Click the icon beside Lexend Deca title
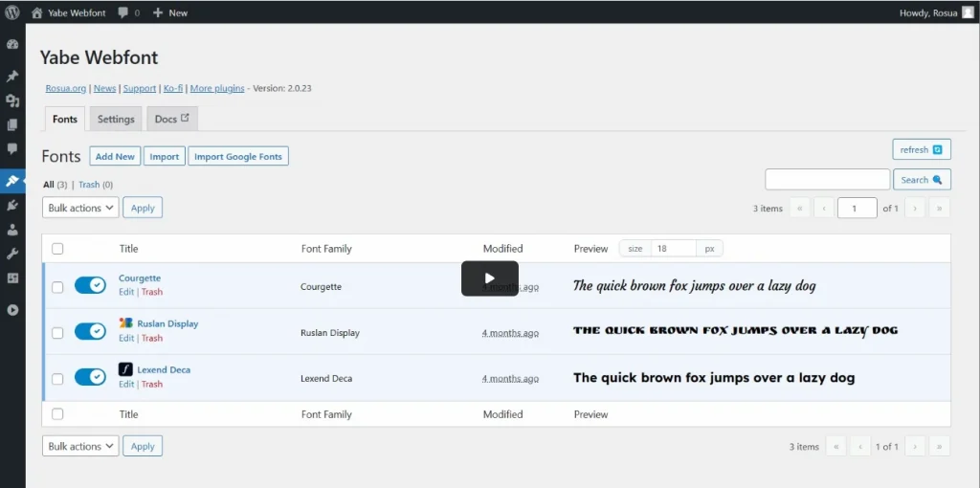Screen dimensions: 980x488 (125, 369)
